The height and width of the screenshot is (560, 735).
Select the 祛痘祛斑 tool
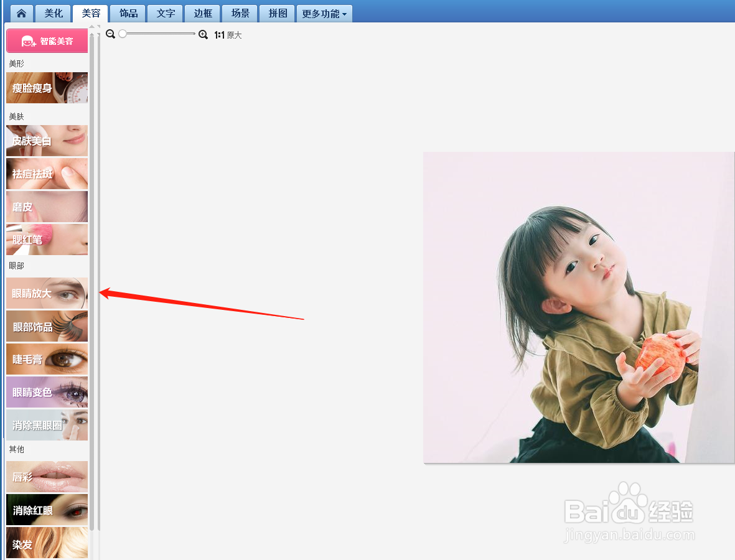coord(47,174)
